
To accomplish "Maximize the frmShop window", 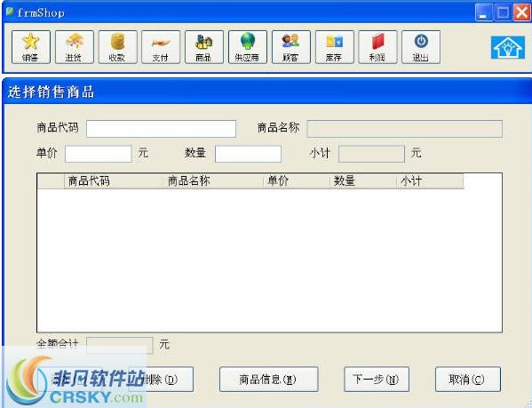I will [x=503, y=13].
